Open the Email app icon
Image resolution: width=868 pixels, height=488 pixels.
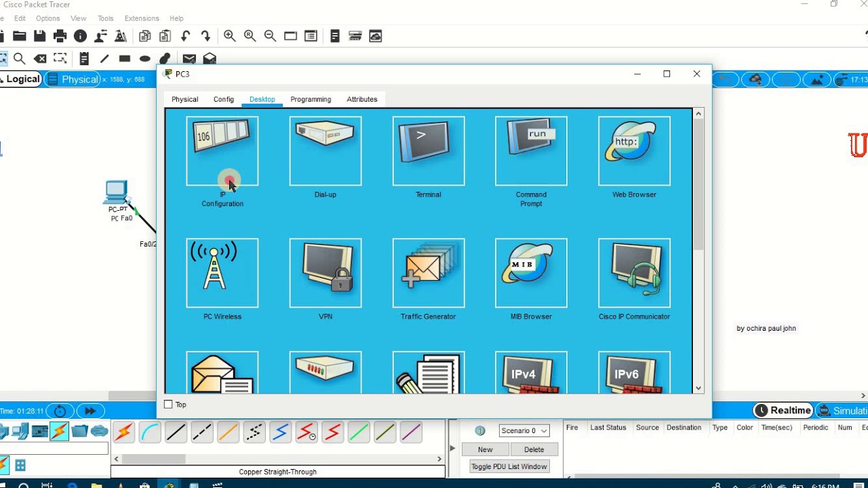(x=222, y=372)
